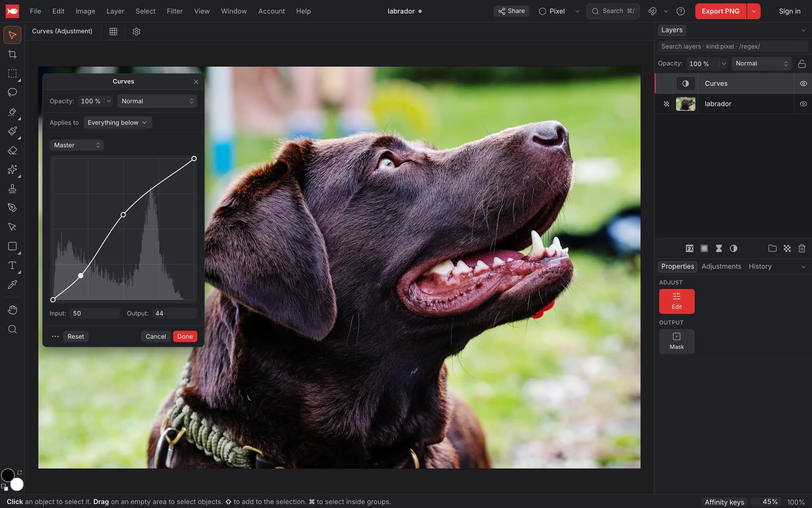Hide the labrador layer visibility
The image size is (812, 508).
coord(803,104)
